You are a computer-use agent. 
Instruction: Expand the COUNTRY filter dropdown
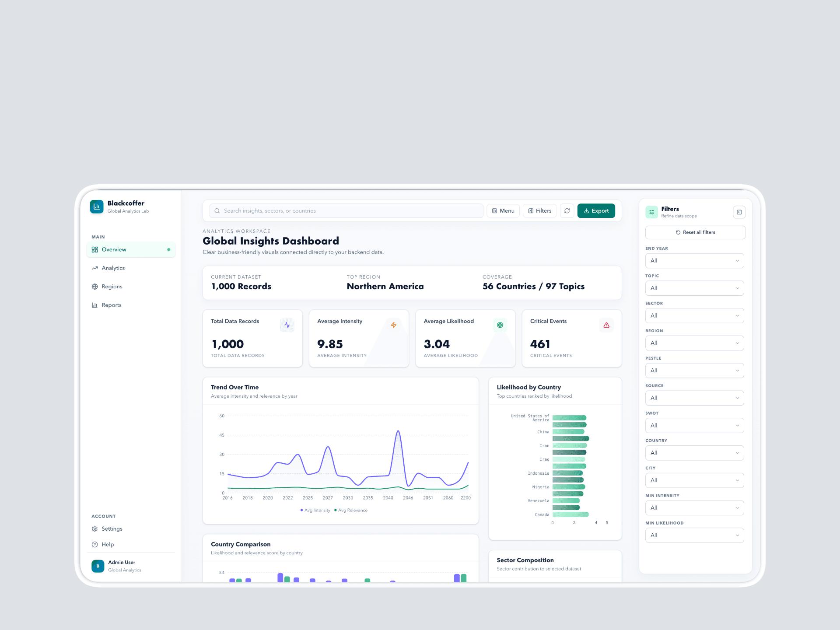(694, 453)
